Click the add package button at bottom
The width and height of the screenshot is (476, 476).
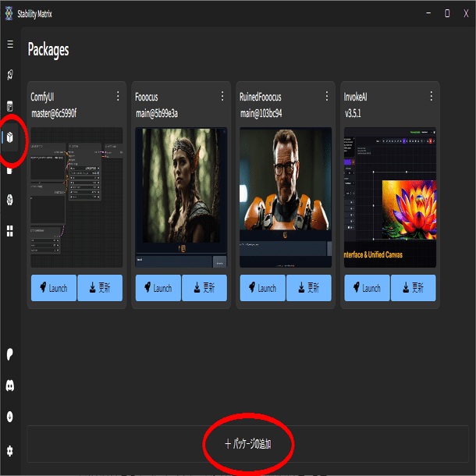[x=248, y=444]
